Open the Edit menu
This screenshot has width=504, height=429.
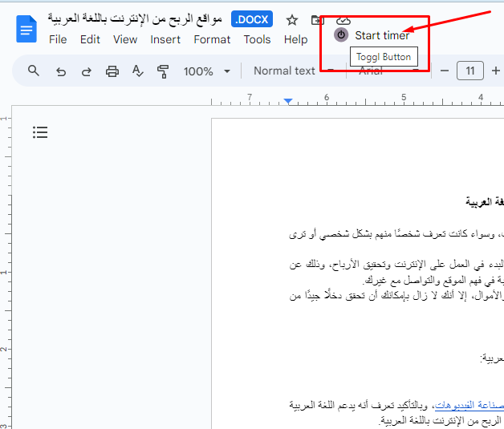tap(90, 39)
